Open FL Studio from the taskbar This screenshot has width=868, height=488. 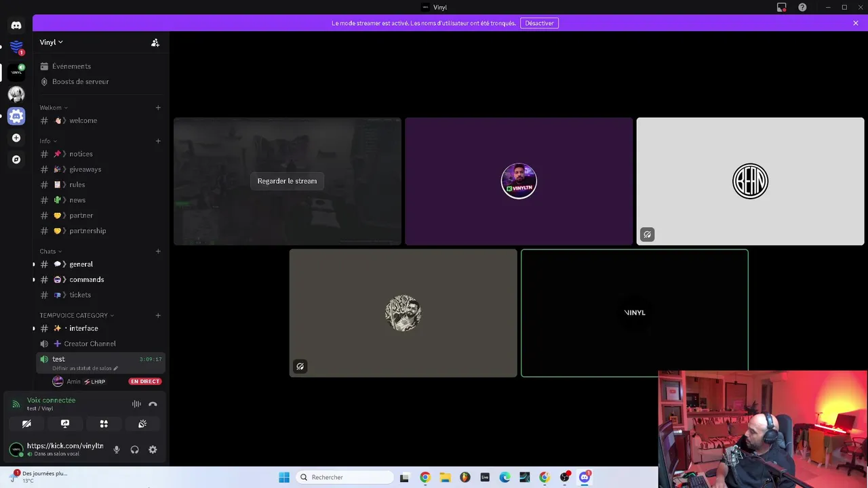465,477
